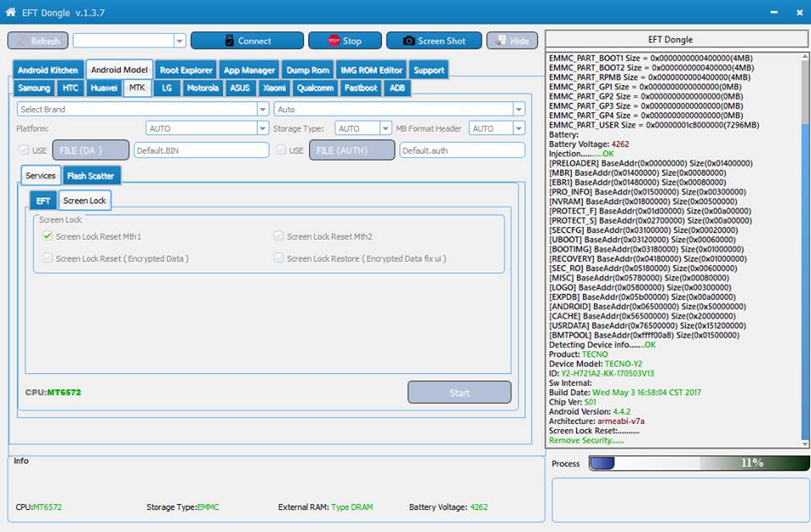Click the log scrollbar up arrow
This screenshot has height=532, width=811.
[x=805, y=57]
